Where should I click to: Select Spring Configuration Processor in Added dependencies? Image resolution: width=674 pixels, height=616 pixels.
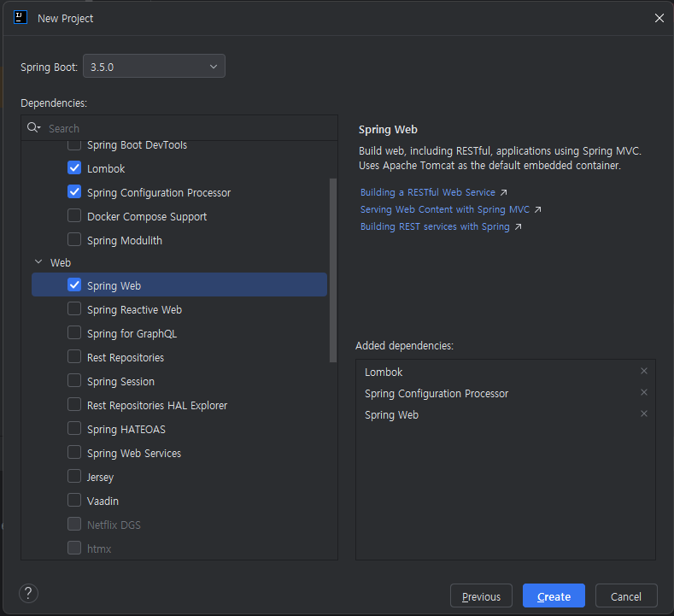click(437, 393)
